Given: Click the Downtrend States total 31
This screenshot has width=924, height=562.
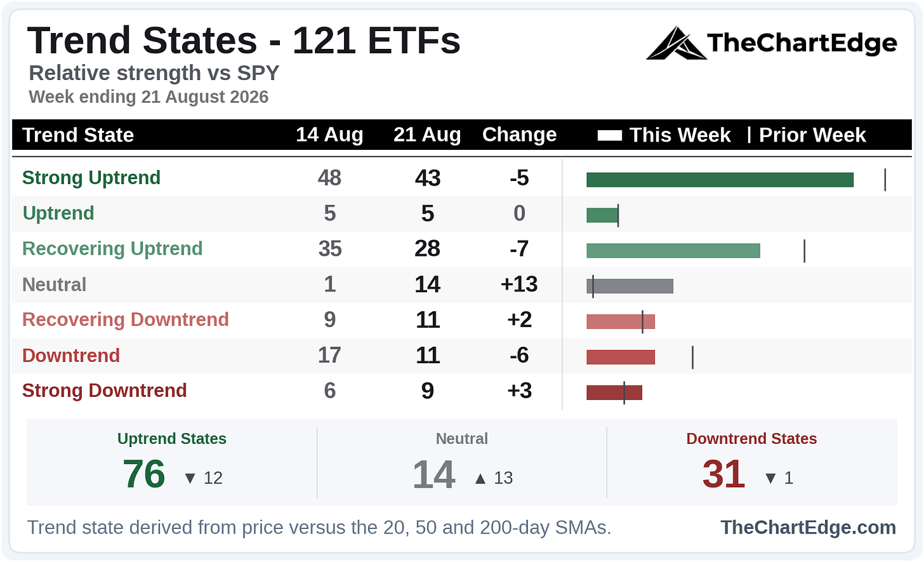Looking at the screenshot, I should pos(723,474).
